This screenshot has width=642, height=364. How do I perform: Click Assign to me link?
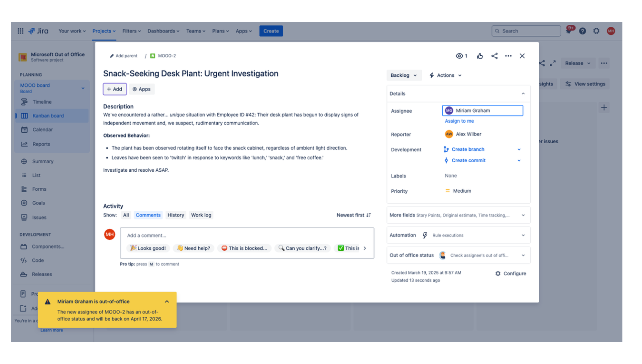click(459, 121)
